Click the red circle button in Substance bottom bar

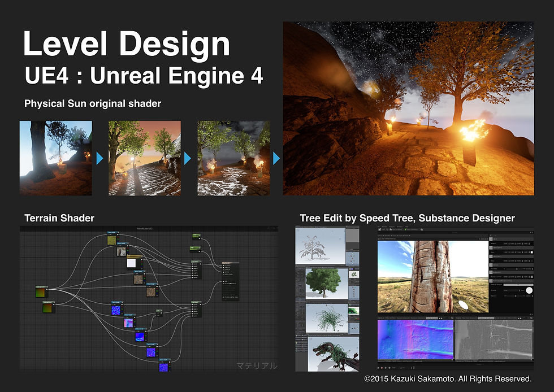(x=382, y=368)
